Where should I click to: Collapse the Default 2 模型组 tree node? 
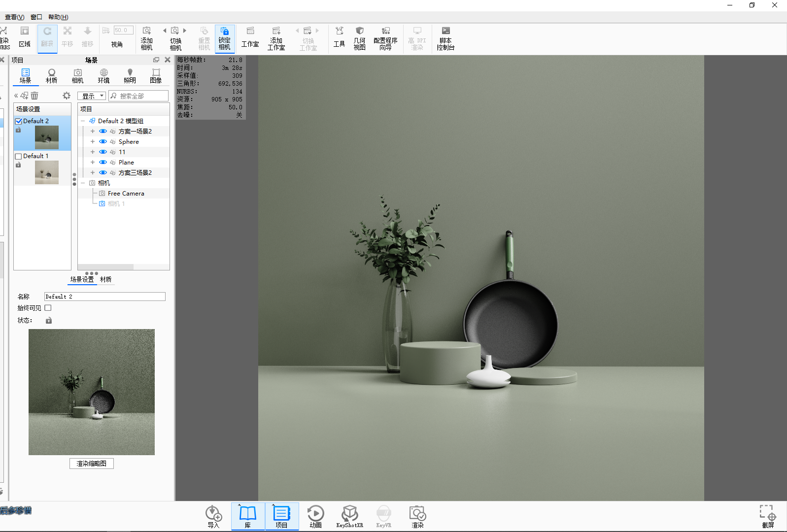tap(83, 121)
